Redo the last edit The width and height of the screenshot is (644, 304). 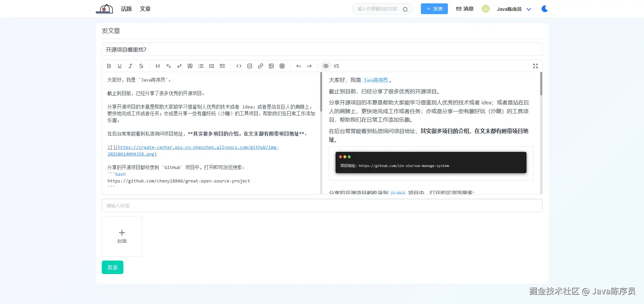tap(309, 66)
